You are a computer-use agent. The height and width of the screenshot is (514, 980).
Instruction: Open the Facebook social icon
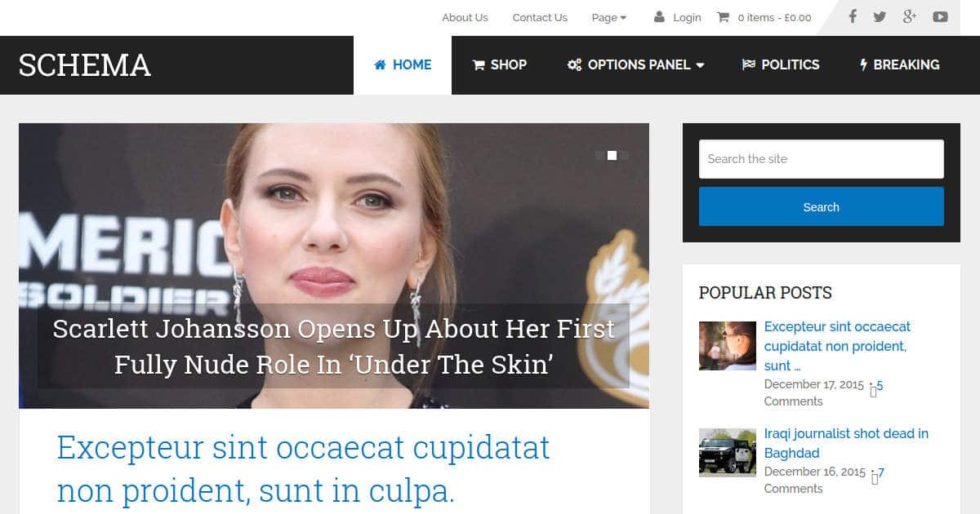pos(852,16)
